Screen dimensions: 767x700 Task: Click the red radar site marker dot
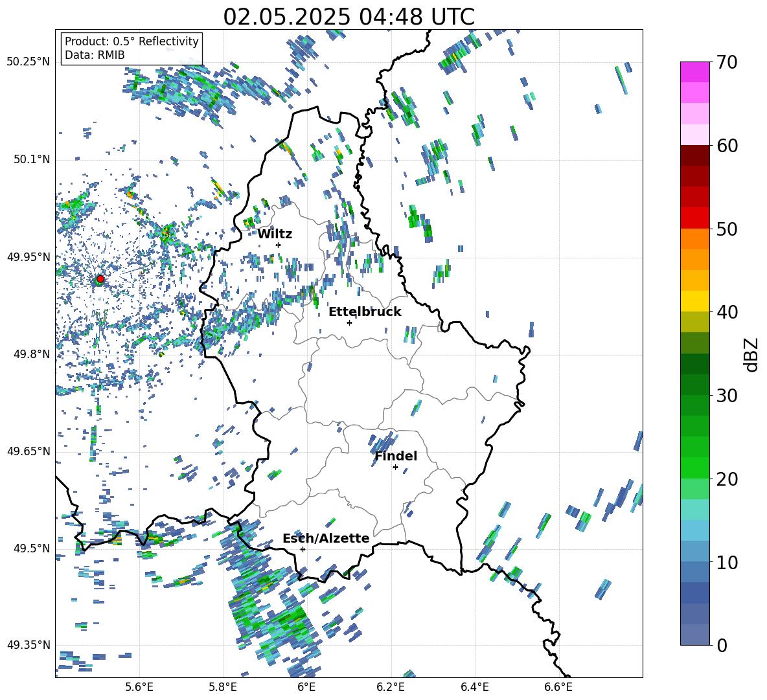click(100, 279)
